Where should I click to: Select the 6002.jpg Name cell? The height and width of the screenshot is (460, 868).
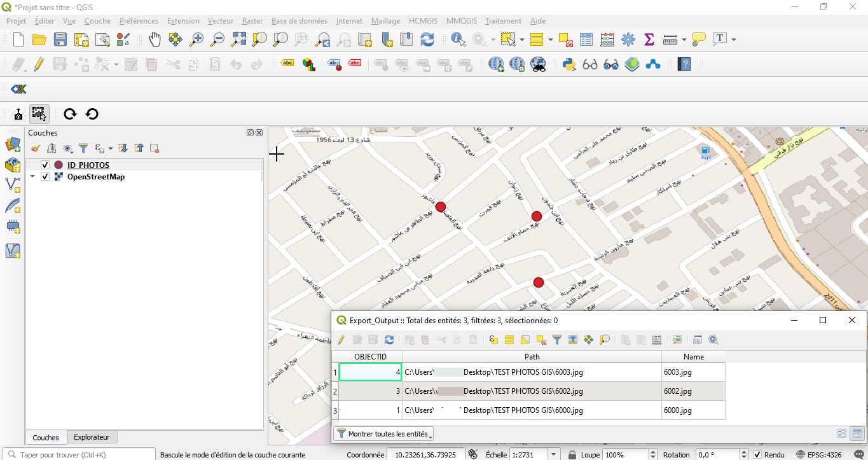[x=694, y=391]
